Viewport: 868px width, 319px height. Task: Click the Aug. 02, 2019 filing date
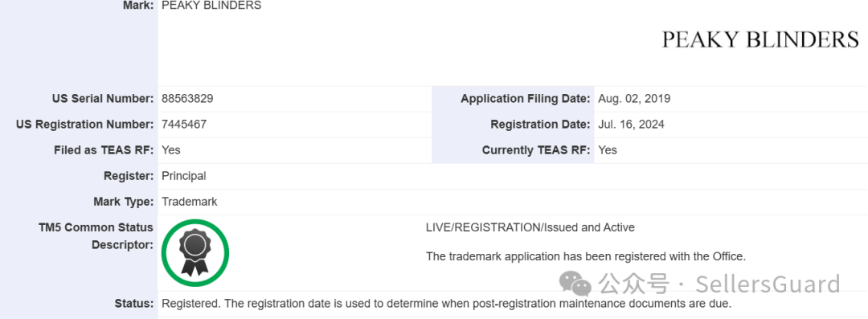coord(634,99)
